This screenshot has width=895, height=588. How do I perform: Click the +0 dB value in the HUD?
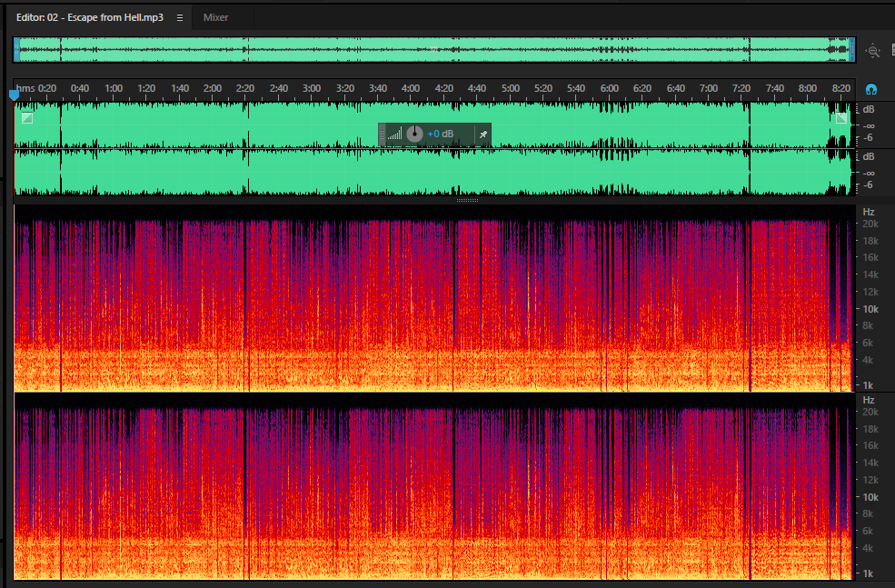pyautogui.click(x=440, y=135)
